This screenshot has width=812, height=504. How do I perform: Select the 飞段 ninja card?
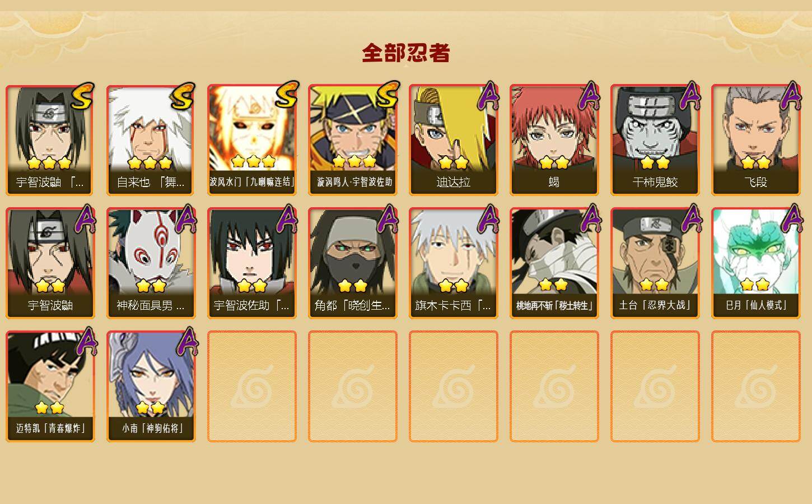[756, 140]
